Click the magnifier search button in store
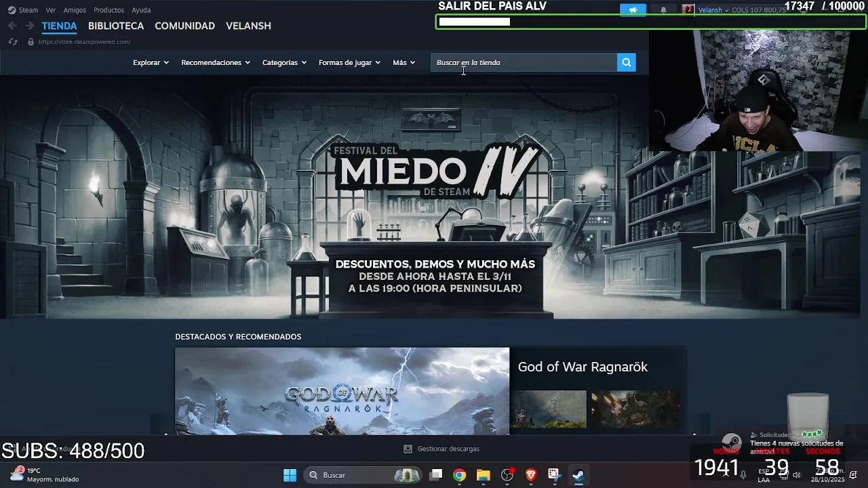The image size is (868, 488). point(626,62)
